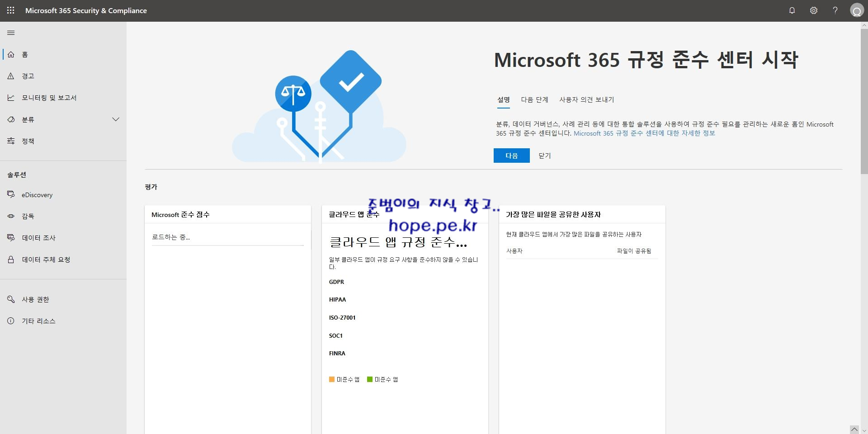This screenshot has width=868, height=434.
Task: Click Microsoft 365 Security & Compliance title
Action: pos(86,10)
